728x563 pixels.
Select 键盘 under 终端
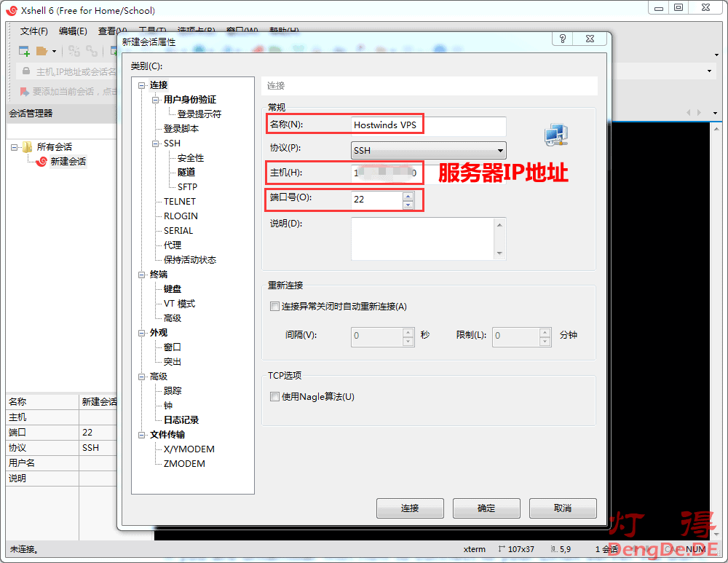[173, 289]
